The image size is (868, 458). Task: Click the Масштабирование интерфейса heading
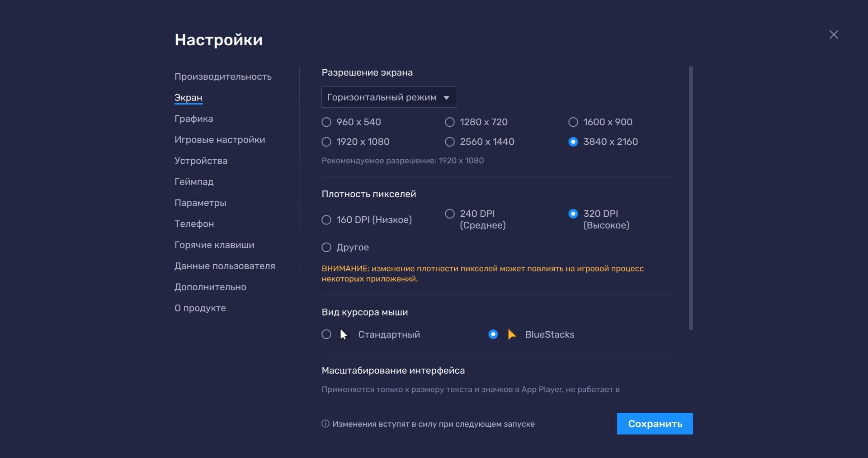pos(393,371)
